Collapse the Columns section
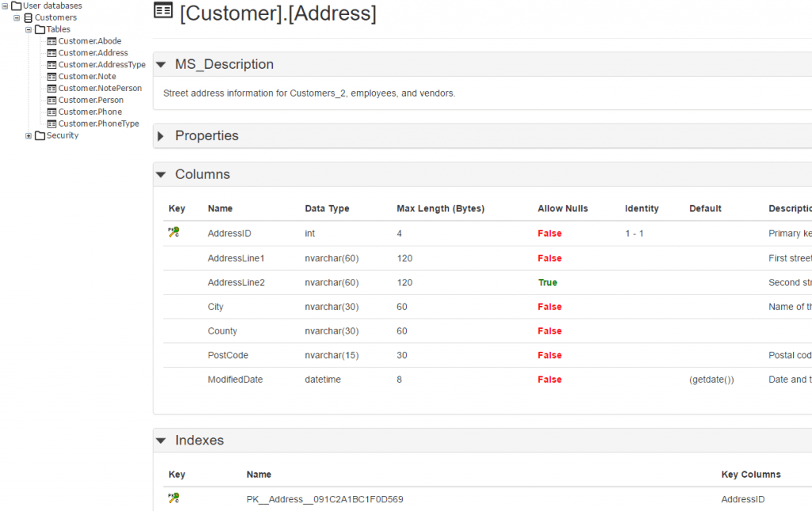 coord(161,174)
